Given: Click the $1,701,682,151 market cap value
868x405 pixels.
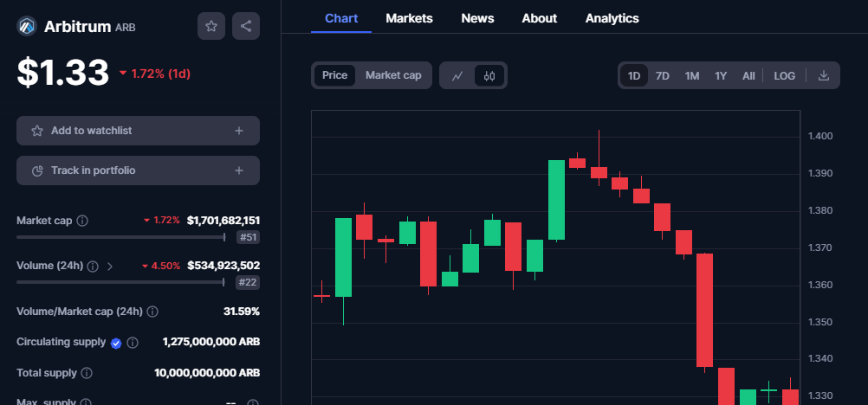Looking at the screenshot, I should pos(223,221).
